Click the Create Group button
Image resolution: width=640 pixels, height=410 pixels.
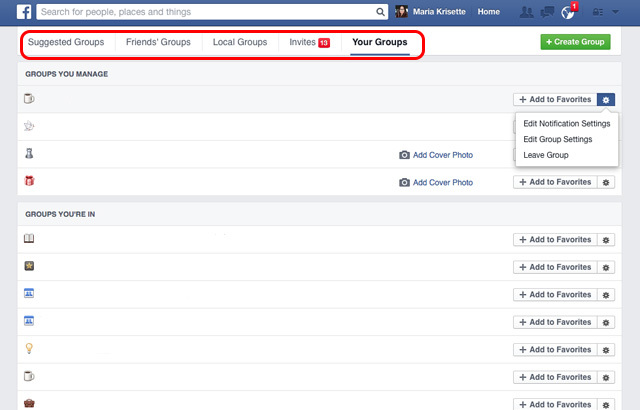tap(576, 42)
